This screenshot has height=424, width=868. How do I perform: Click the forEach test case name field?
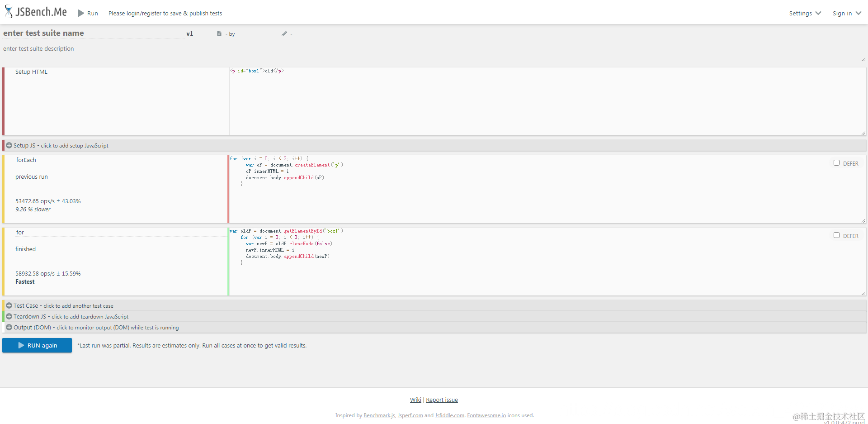[120, 160]
